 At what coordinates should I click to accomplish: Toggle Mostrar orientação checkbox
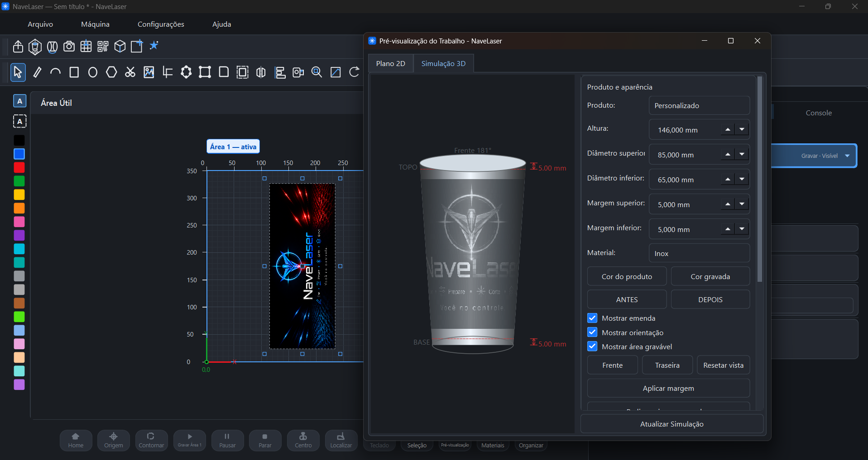[x=592, y=332]
